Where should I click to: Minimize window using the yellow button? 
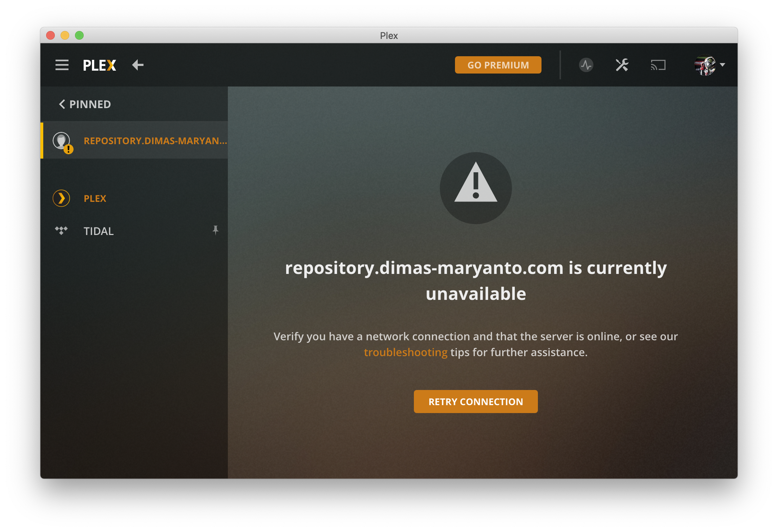(65, 35)
